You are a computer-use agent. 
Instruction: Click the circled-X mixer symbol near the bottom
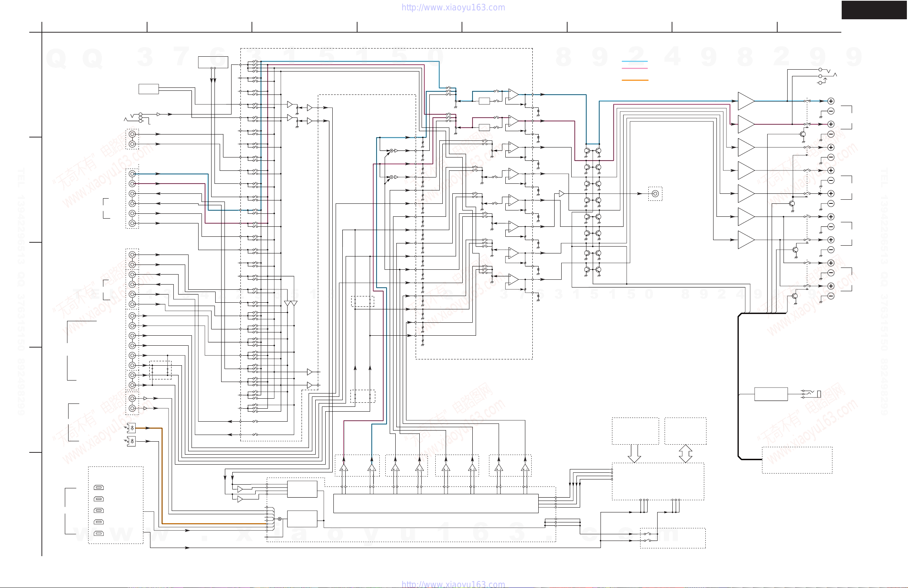tap(279, 519)
